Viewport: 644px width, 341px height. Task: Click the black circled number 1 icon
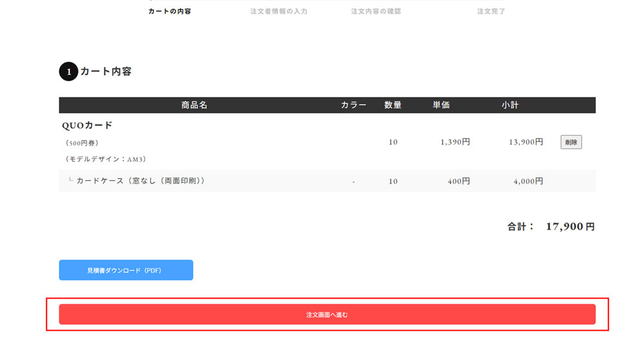pos(68,72)
